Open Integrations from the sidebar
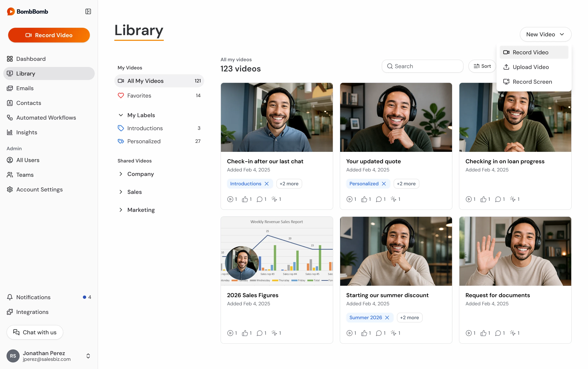Image resolution: width=588 pixels, height=369 pixels. [x=49, y=312]
